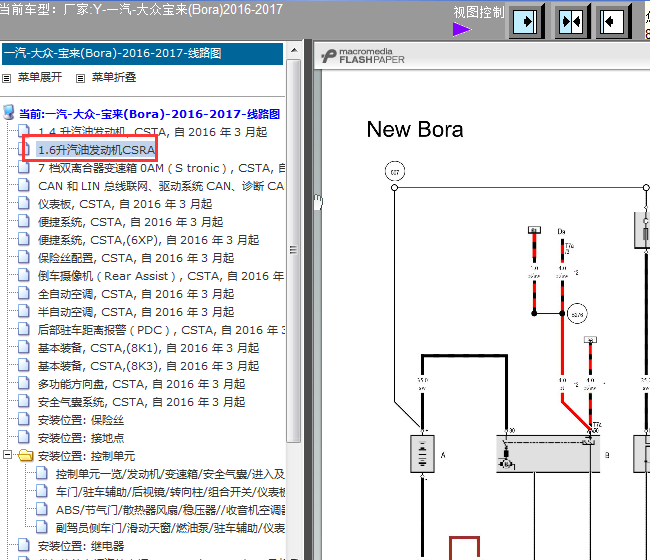Open 保险丝配置, CSTA entry
650x560 pixels.
[136, 258]
